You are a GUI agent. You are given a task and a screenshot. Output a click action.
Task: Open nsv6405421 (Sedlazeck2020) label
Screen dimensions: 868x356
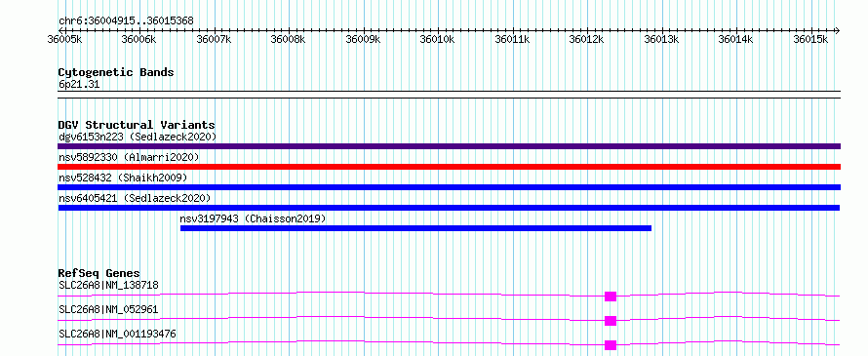(135, 198)
